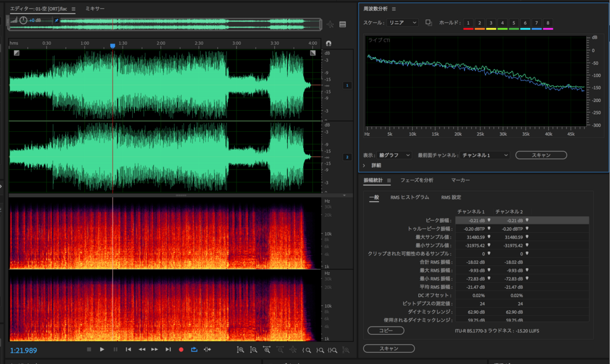Open the RMS ヒストグラム tab
This screenshot has width=610, height=364.
pos(410,197)
